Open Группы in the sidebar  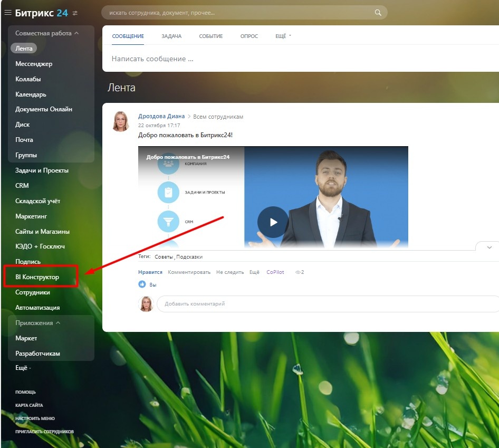(26, 155)
